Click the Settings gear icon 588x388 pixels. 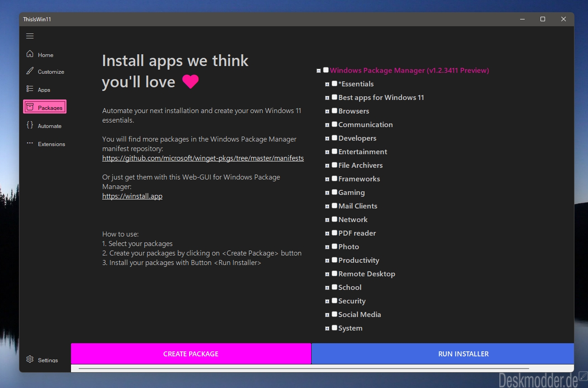pyautogui.click(x=30, y=360)
